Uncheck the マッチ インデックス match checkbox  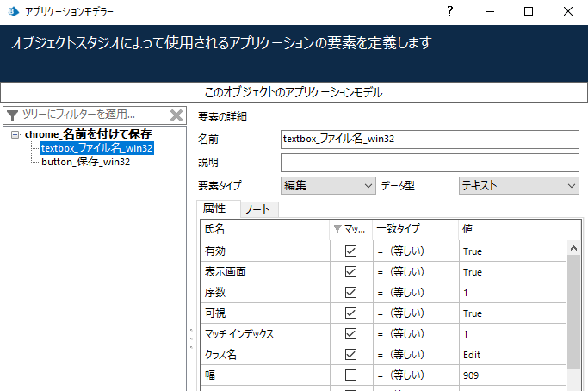(x=350, y=333)
